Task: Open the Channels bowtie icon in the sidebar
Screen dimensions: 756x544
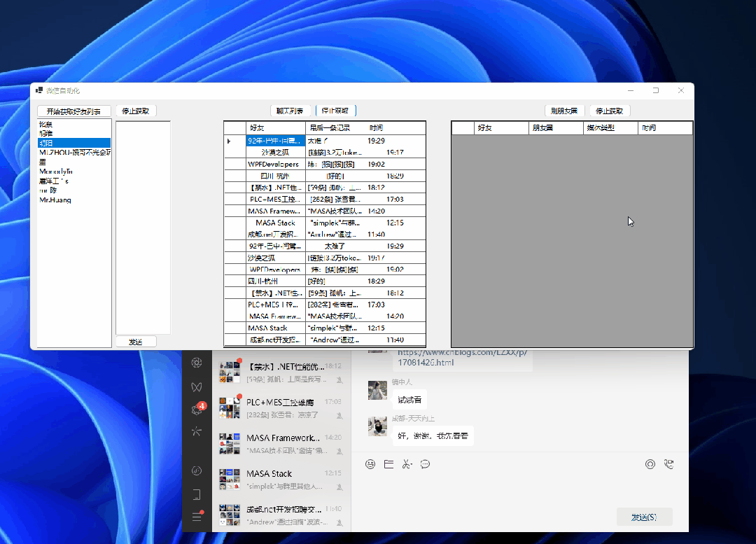Action: (x=197, y=386)
